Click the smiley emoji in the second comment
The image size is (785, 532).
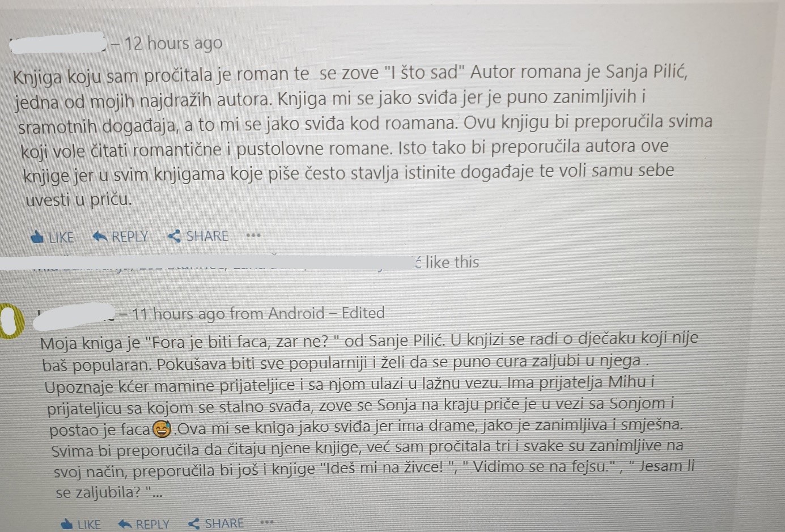pos(162,430)
